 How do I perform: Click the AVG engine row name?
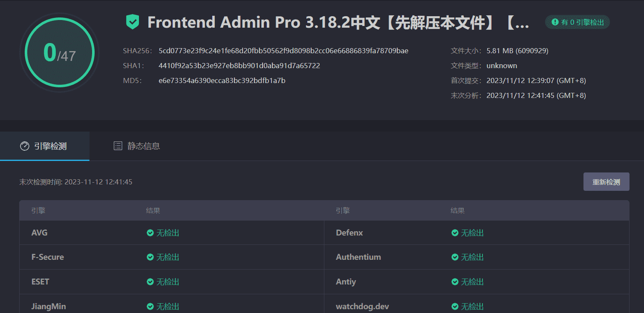click(40, 233)
